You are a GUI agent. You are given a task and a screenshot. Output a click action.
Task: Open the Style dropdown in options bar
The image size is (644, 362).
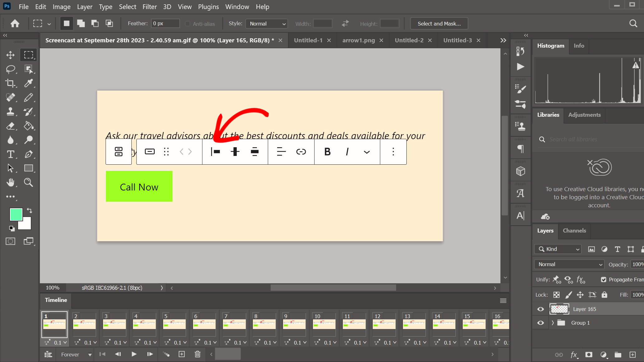click(x=266, y=23)
